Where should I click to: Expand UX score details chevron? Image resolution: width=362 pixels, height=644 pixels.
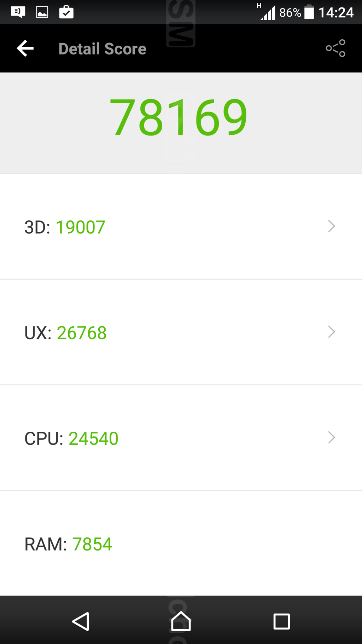coord(331,332)
